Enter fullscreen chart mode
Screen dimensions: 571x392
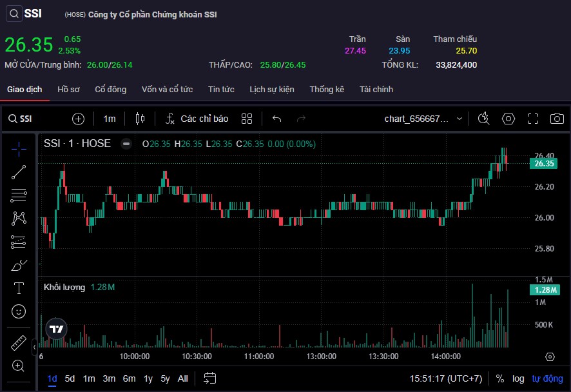coord(533,119)
